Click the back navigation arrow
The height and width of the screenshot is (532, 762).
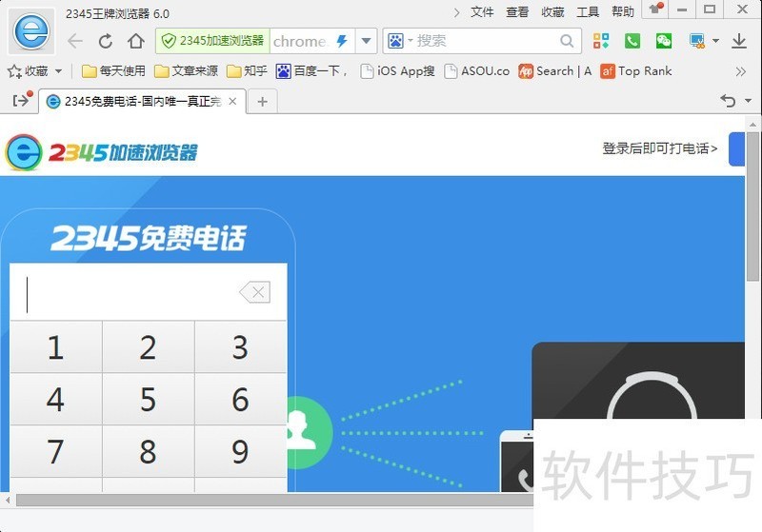click(75, 41)
